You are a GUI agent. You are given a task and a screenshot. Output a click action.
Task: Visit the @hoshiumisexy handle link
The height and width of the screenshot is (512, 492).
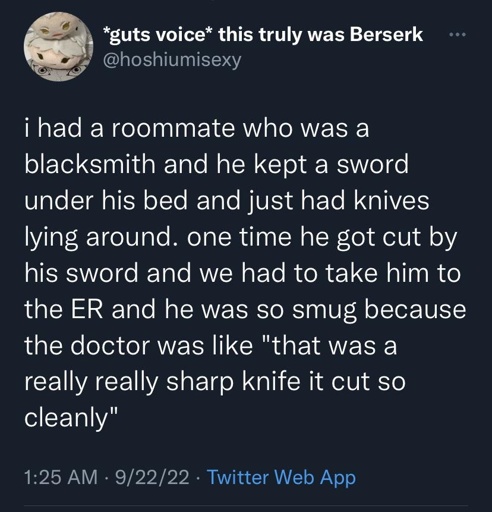click(x=172, y=60)
